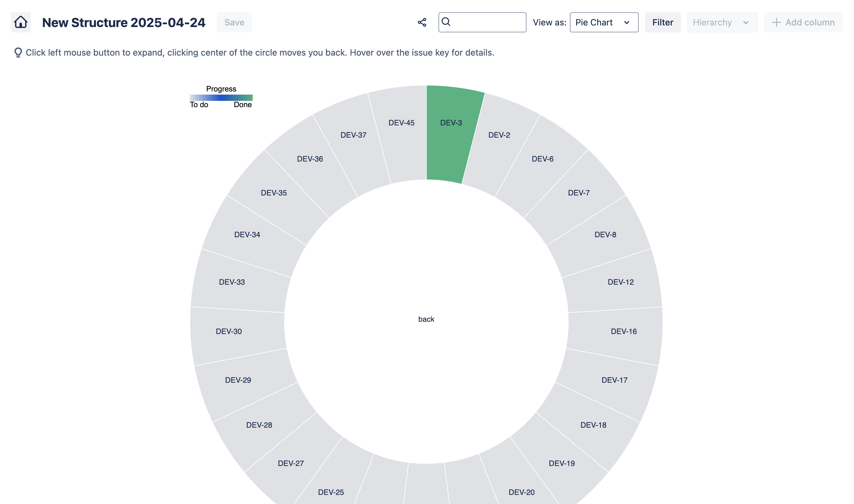Click the Progress gradient legend bar
Screen dimensions: 854x504
[221, 98]
